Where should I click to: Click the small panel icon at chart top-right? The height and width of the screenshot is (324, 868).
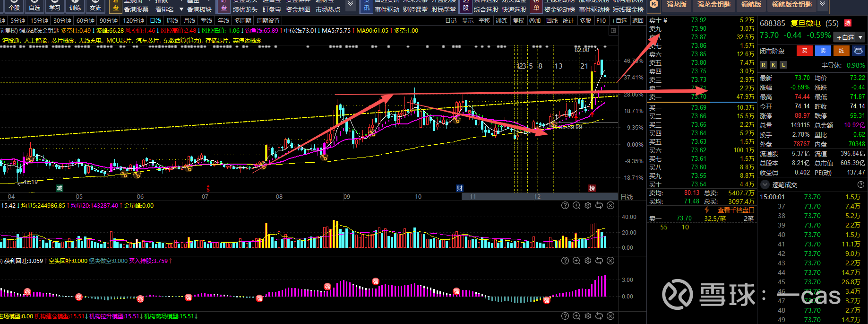click(x=613, y=31)
